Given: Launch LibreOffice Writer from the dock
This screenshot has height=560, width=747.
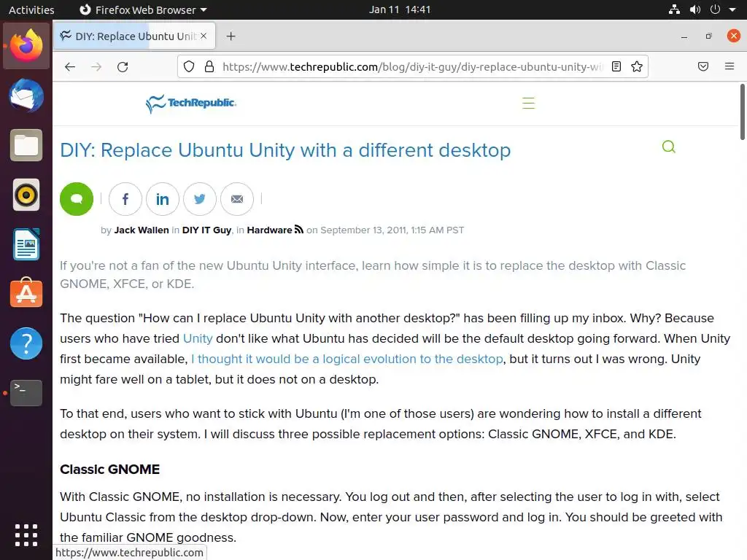Looking at the screenshot, I should pos(26,244).
